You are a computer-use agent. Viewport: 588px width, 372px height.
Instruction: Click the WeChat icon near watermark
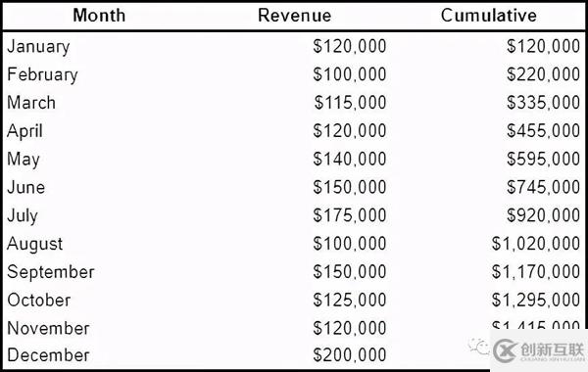coord(479,346)
